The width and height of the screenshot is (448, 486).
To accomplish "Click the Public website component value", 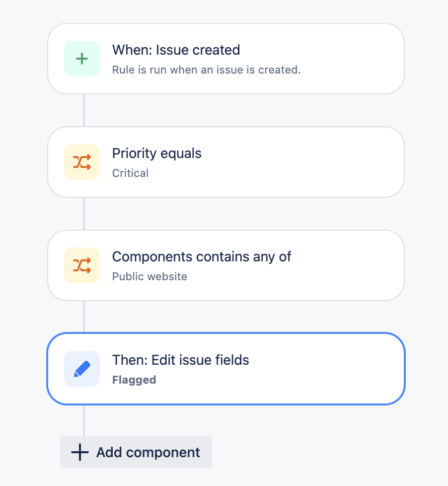I will click(x=149, y=276).
